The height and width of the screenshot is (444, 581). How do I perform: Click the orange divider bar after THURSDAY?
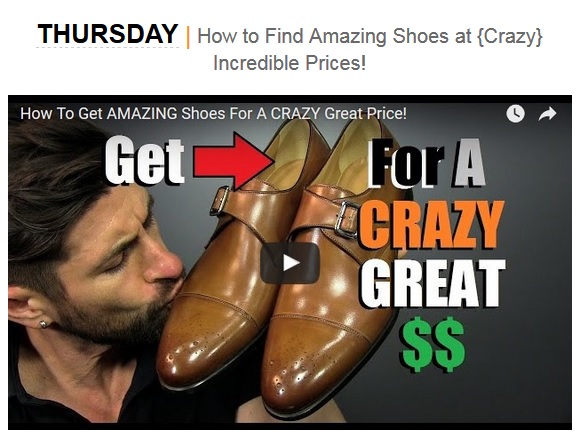188,37
